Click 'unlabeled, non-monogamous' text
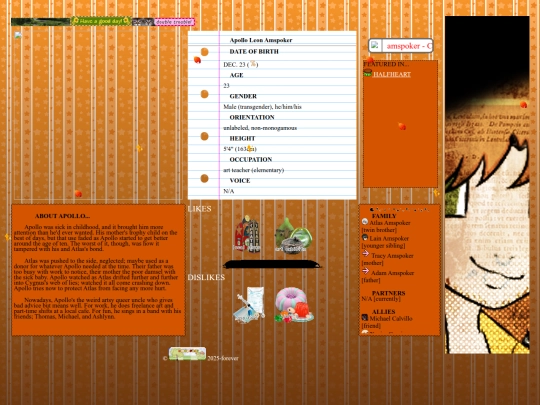The width and height of the screenshot is (540, 405). tap(260, 128)
